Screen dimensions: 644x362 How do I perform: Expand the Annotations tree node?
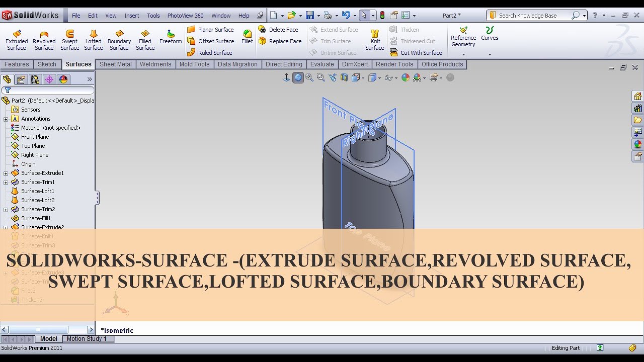(x=6, y=119)
